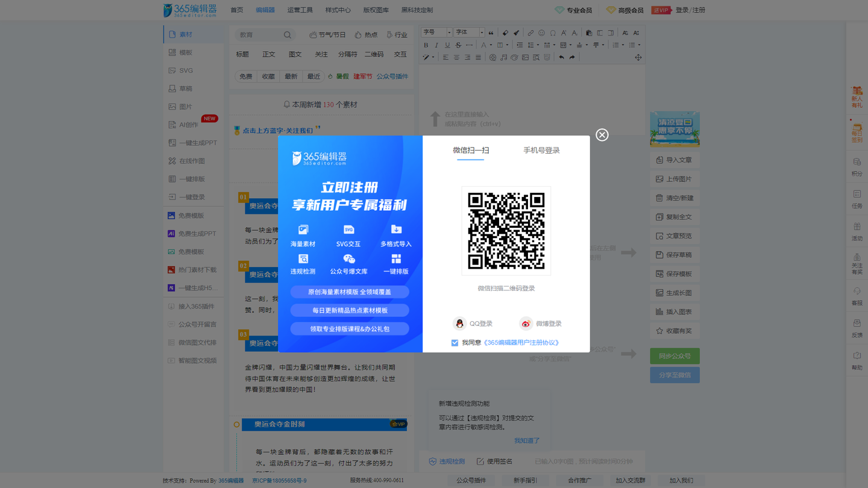Open 首页 in top navigation
The width and height of the screenshot is (868, 488).
pos(237,10)
